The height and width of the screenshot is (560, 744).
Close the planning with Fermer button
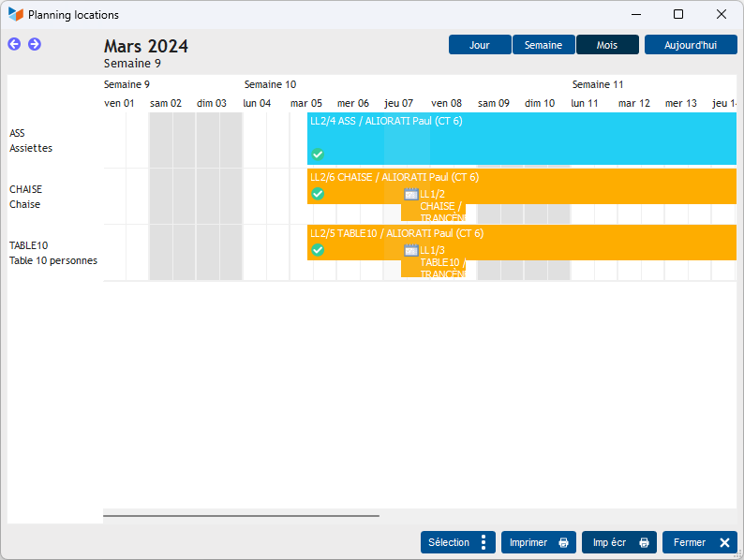(x=699, y=542)
